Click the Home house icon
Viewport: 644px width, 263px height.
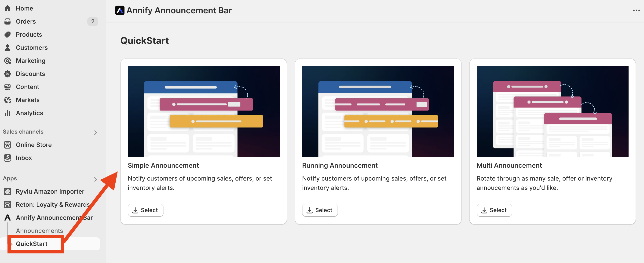(x=7, y=8)
